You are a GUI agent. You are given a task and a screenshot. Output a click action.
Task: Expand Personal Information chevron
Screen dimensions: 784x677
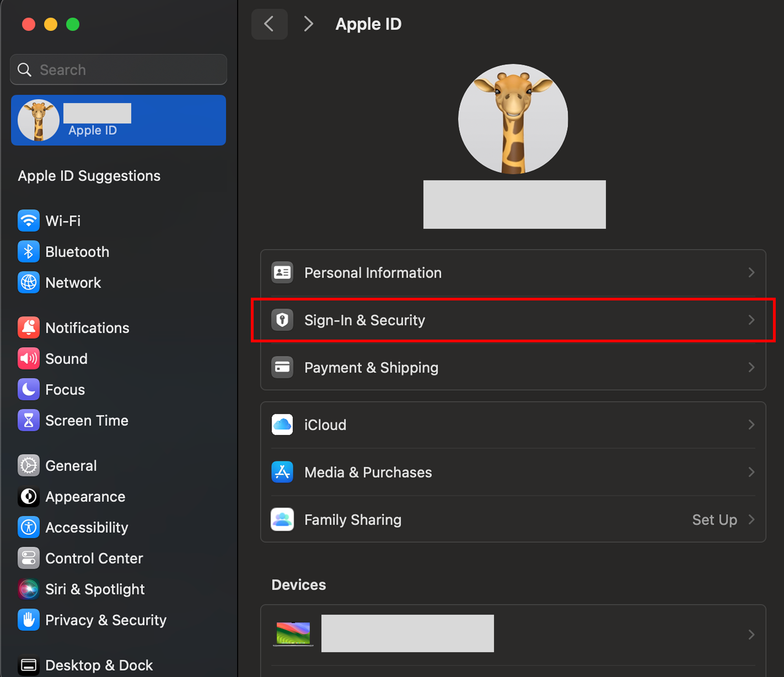coord(751,272)
